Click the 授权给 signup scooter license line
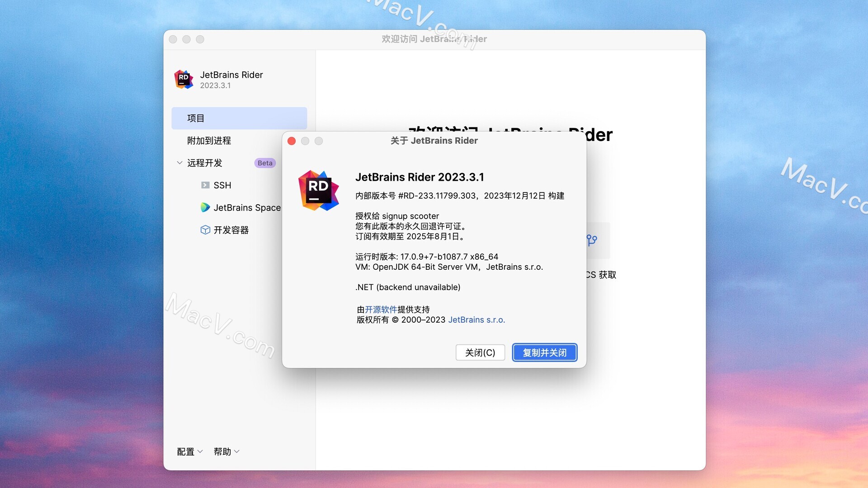Image resolution: width=868 pixels, height=488 pixels. coord(397,216)
